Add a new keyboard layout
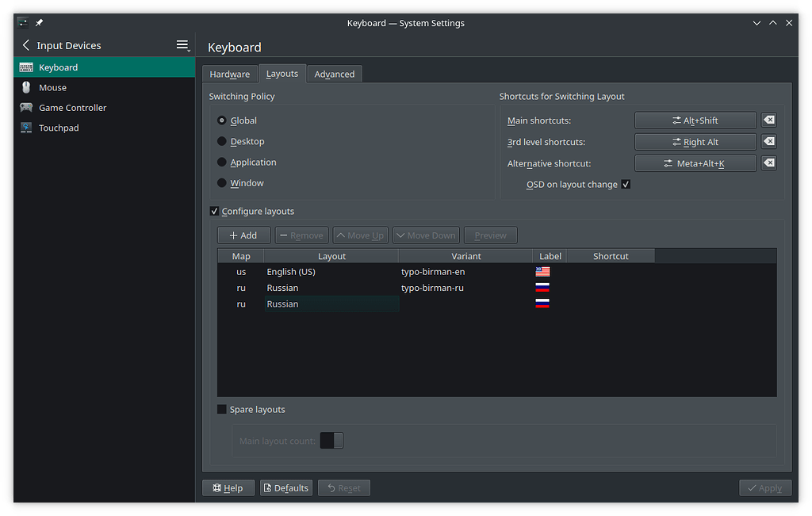The image size is (812, 516). point(243,235)
